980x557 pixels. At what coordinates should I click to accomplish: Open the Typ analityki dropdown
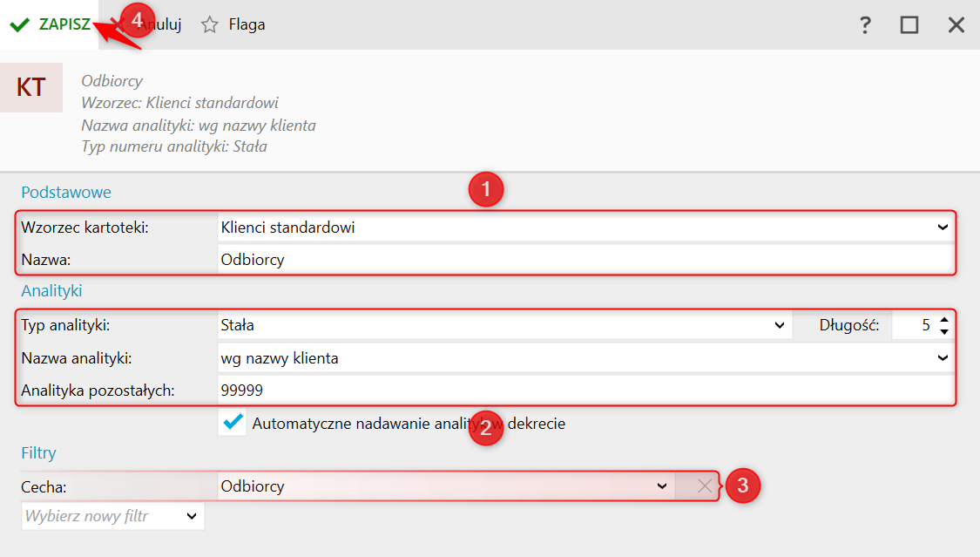point(779,326)
